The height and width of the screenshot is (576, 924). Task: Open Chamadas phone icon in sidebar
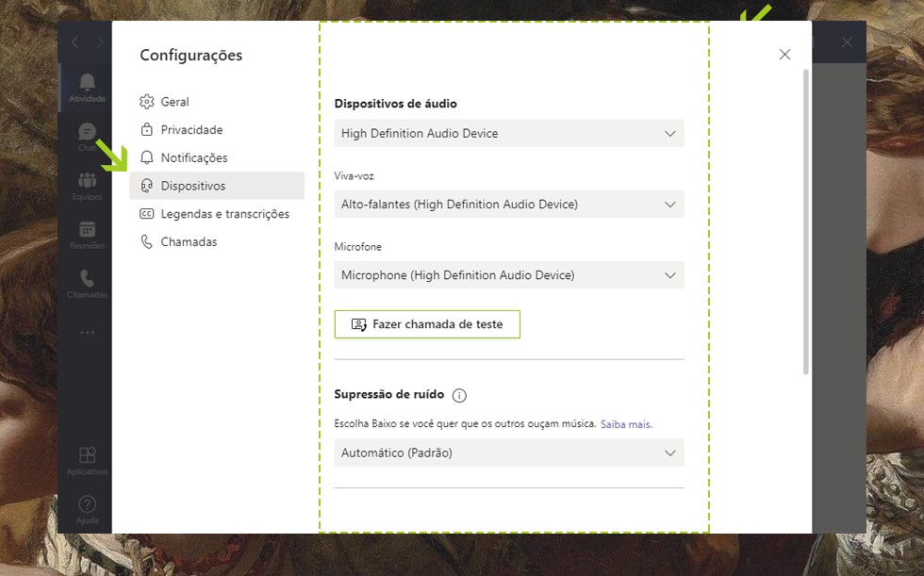point(87,282)
